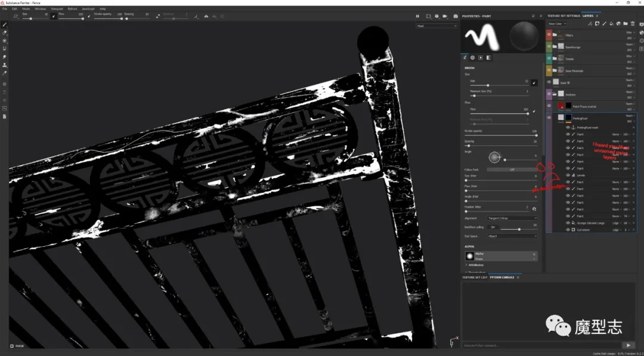
Task: Toggle Backface culling On button
Action: 493,227
